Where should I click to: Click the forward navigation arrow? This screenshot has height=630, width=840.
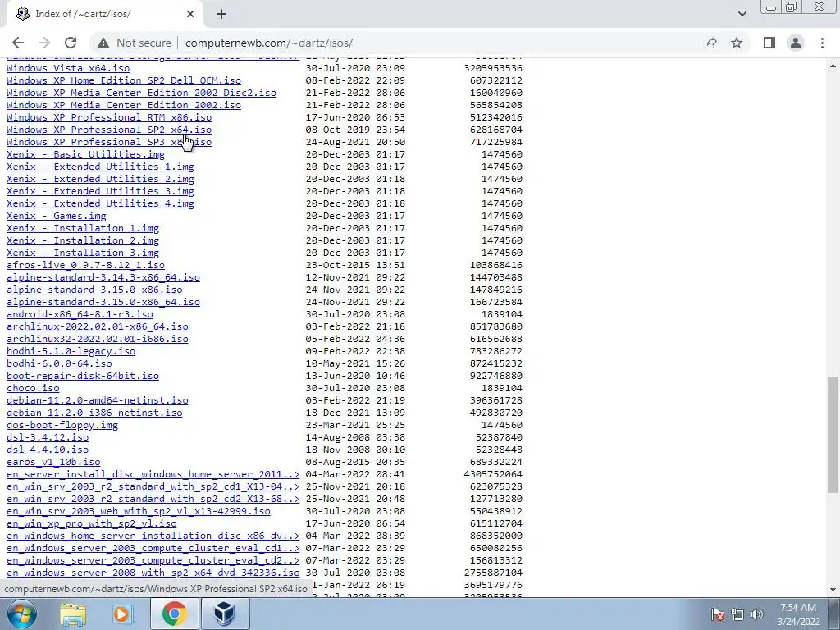tap(44, 43)
